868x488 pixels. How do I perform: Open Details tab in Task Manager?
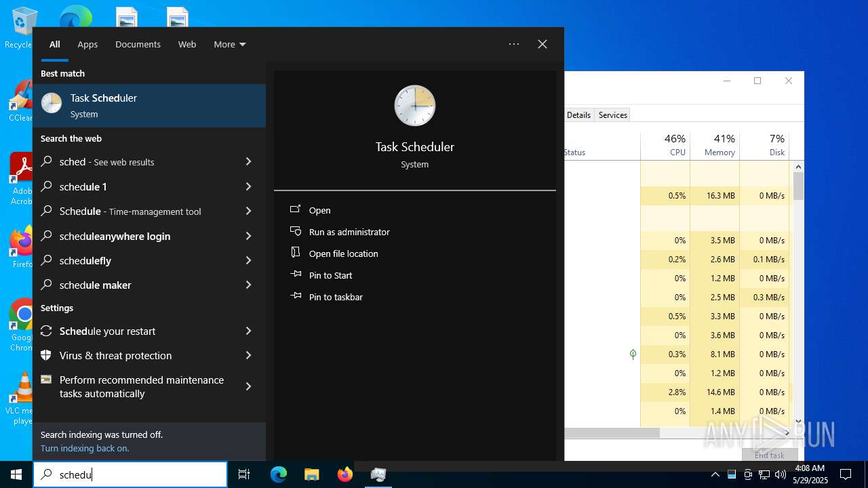[x=578, y=115]
